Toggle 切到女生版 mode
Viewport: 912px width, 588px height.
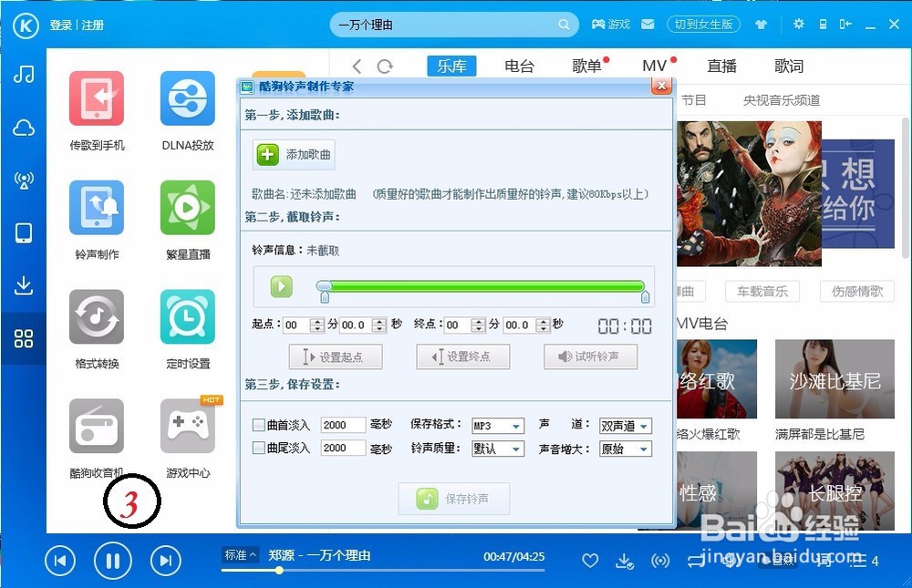tap(704, 25)
